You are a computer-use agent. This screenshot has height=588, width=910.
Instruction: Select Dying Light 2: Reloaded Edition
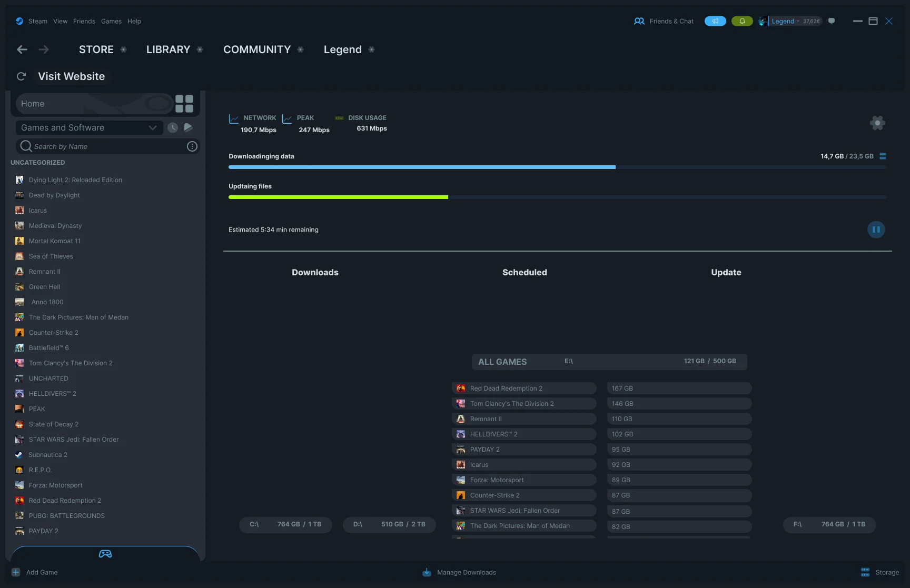(75, 180)
